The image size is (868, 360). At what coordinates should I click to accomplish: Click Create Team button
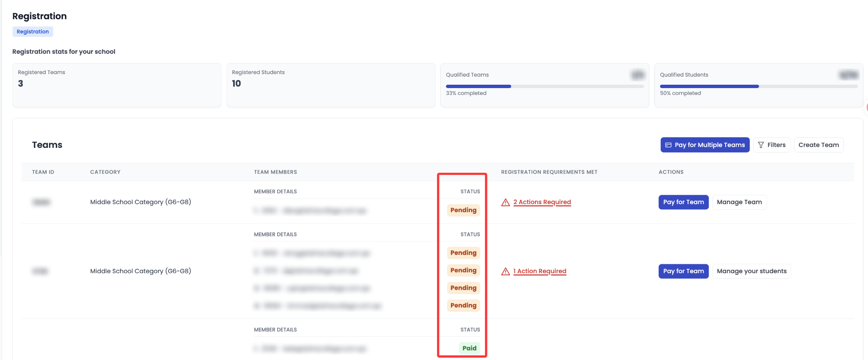(818, 145)
